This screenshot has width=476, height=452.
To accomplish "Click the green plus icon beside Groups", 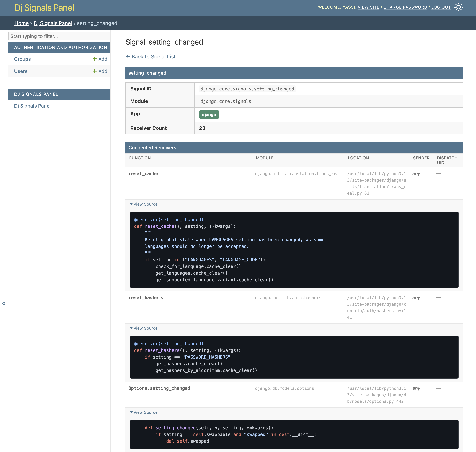I will coord(95,59).
